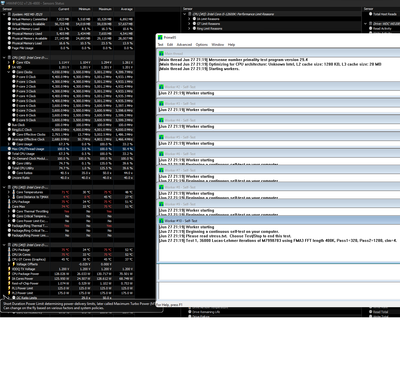Expand the Core Temperatures node
400x371 pixels.
9,192
